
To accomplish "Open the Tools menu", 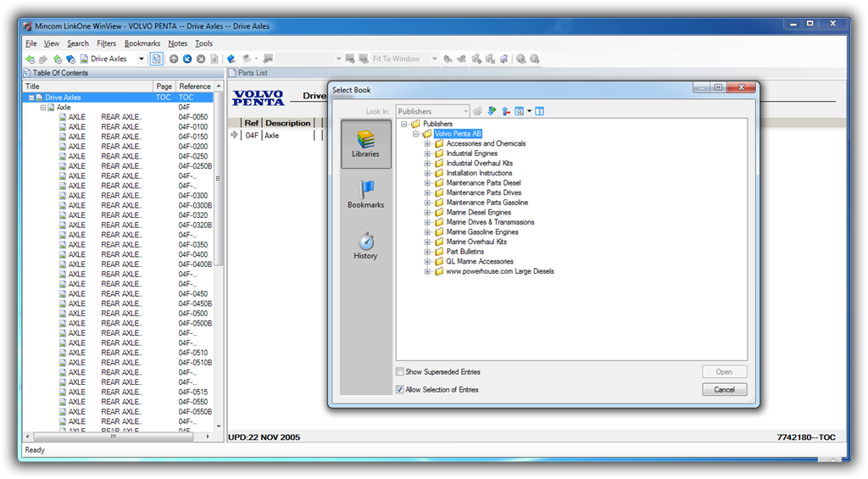I will 203,43.
